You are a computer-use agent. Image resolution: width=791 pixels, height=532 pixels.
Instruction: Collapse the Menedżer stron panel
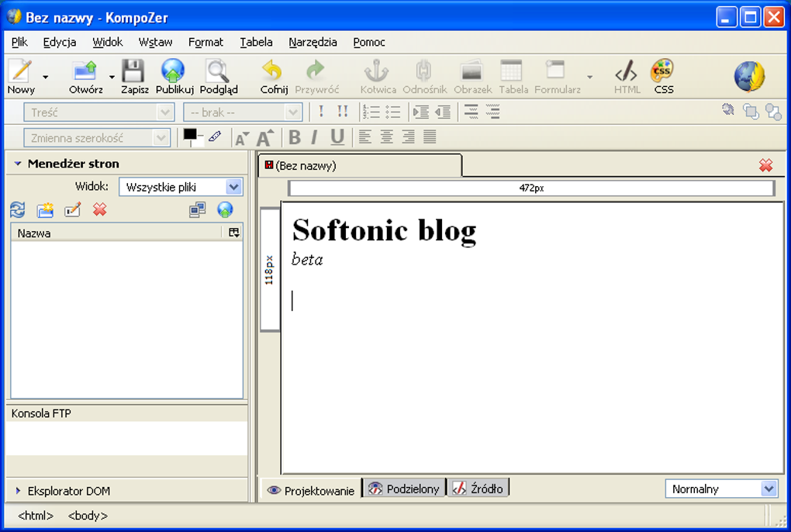tap(18, 164)
